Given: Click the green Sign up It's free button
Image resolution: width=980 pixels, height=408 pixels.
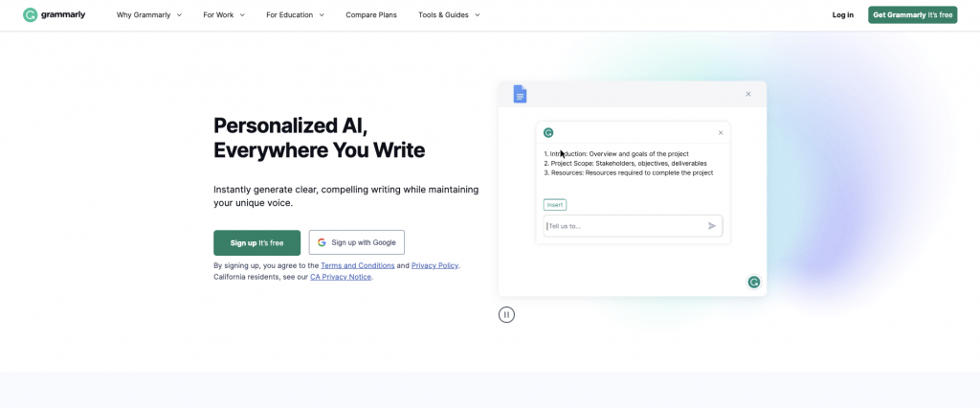Looking at the screenshot, I should (256, 243).
